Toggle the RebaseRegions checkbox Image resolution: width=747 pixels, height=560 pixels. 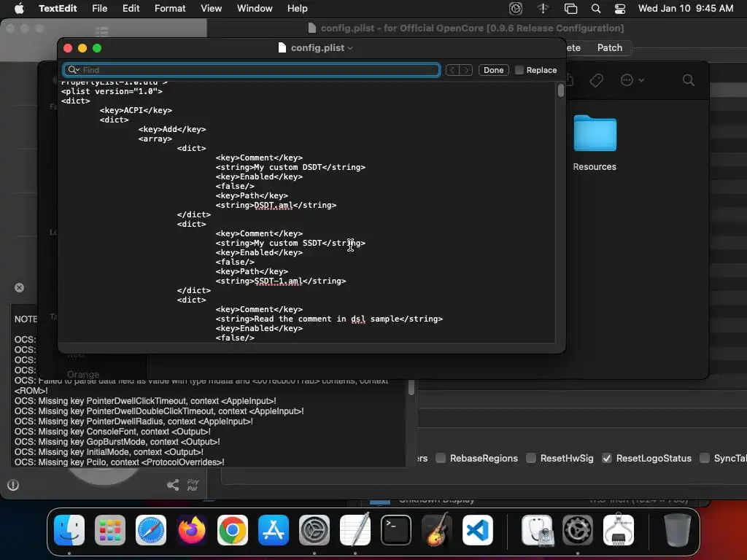(x=441, y=458)
